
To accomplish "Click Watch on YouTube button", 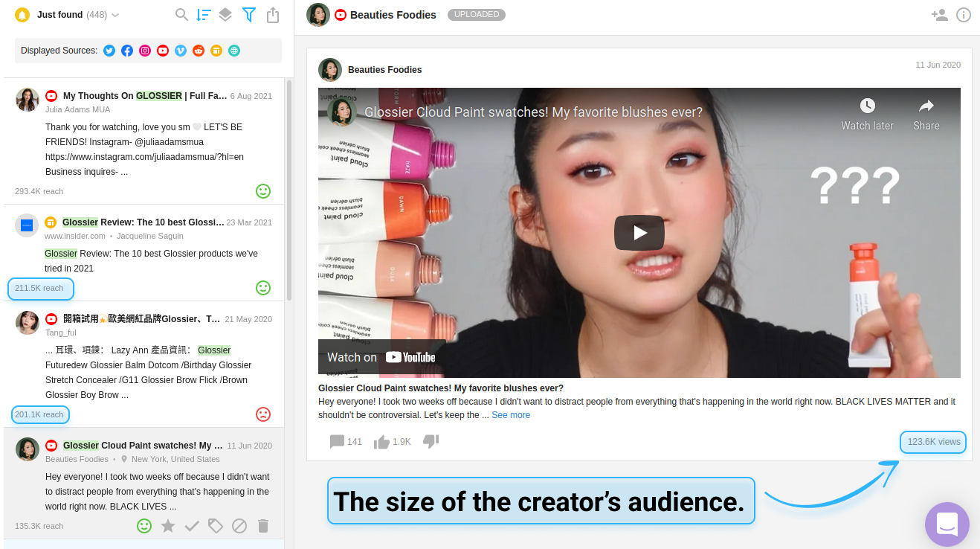I will (x=381, y=357).
